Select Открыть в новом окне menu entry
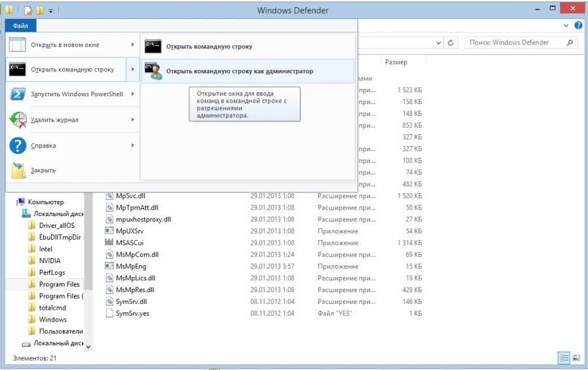Image resolution: width=588 pixels, height=370 pixels. tap(72, 45)
